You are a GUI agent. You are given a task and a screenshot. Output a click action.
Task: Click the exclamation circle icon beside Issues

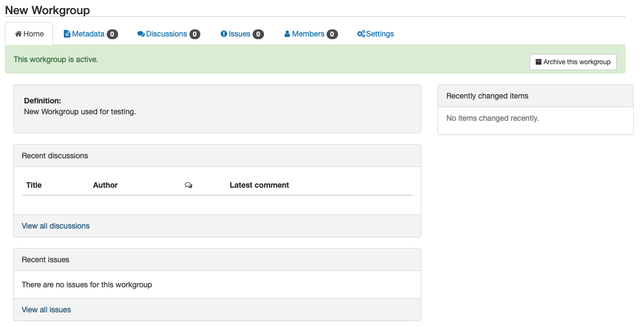(x=224, y=34)
